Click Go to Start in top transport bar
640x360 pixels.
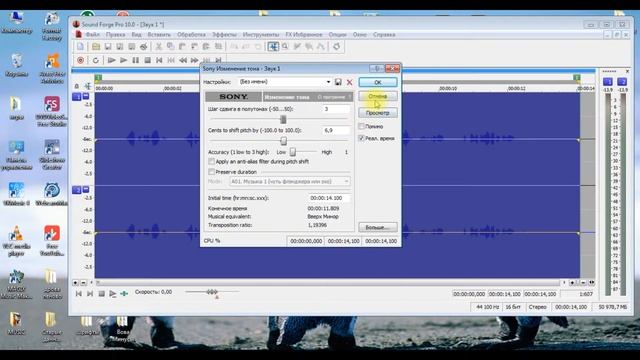(x=159, y=60)
